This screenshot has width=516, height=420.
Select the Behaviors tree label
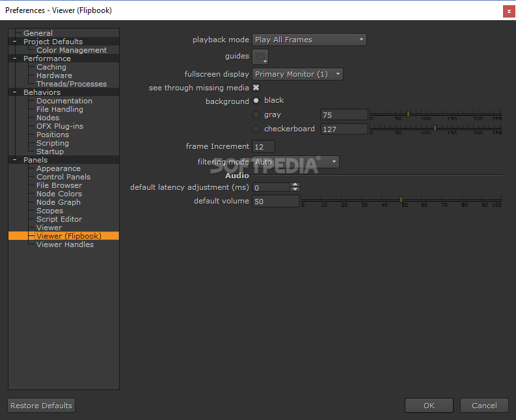click(x=42, y=92)
